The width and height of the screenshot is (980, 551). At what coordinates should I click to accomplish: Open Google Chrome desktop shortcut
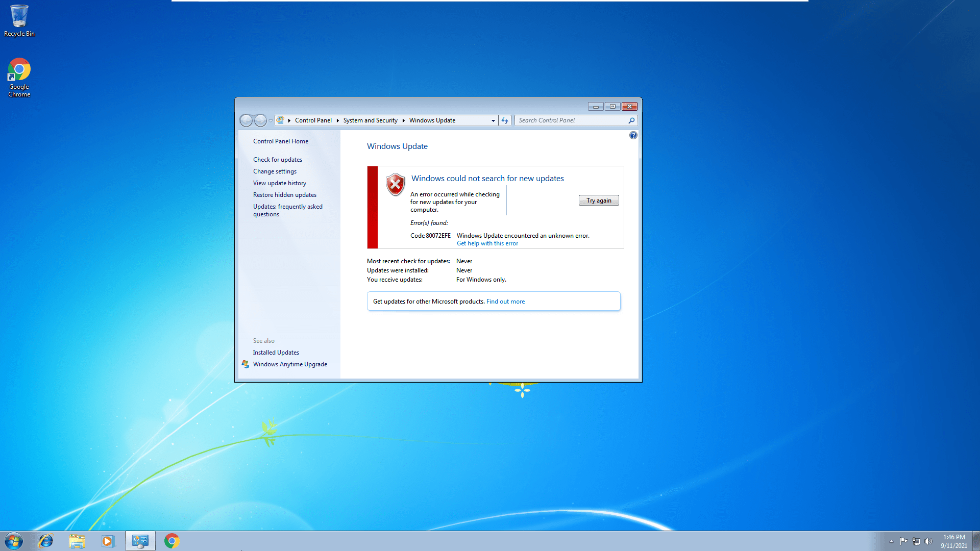(19, 78)
